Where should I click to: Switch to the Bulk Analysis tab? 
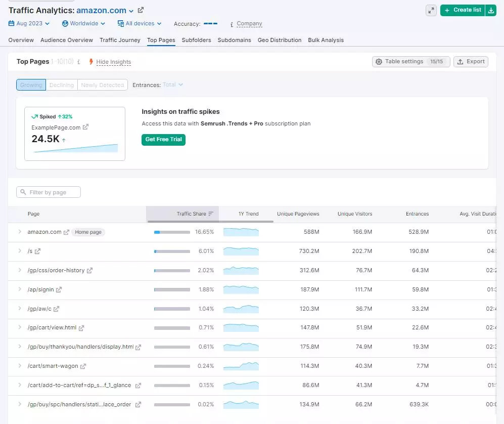click(x=326, y=40)
